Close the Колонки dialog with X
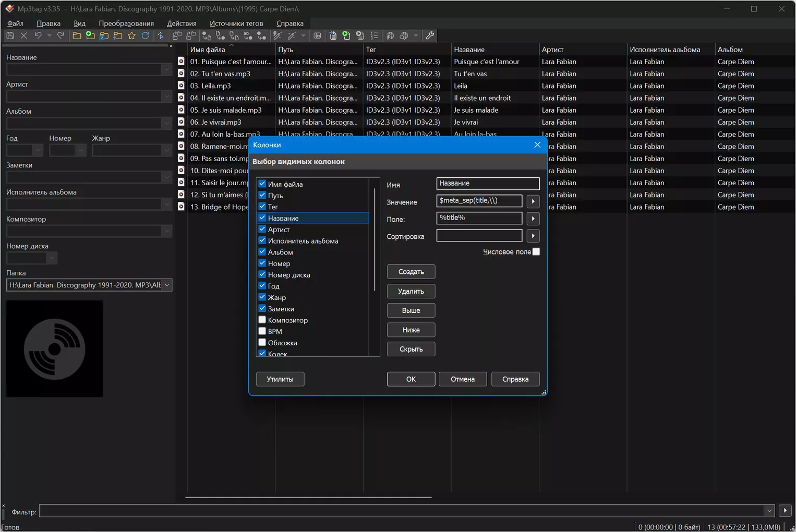Image resolution: width=796 pixels, height=532 pixels. [x=537, y=145]
